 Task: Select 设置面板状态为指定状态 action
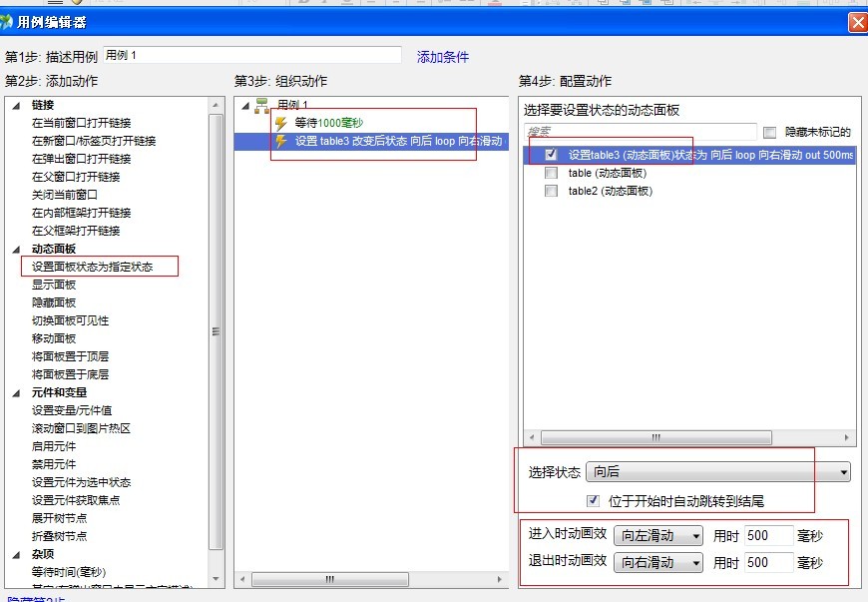point(93,267)
